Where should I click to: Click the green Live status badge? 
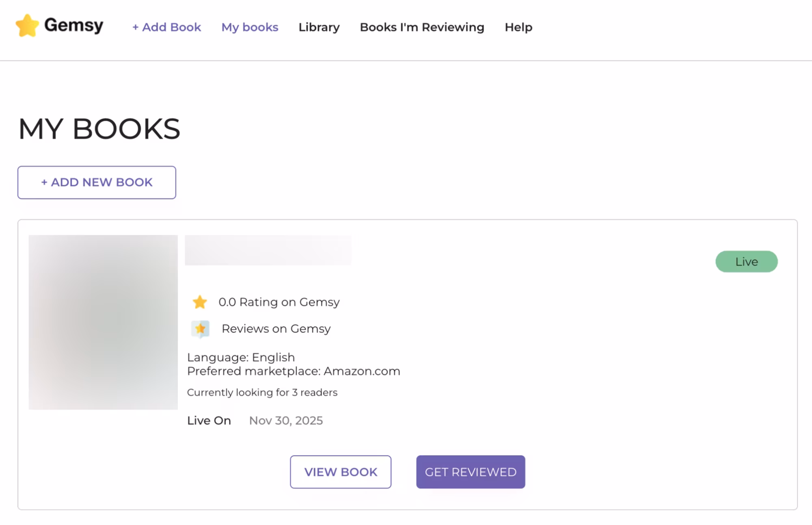point(746,261)
